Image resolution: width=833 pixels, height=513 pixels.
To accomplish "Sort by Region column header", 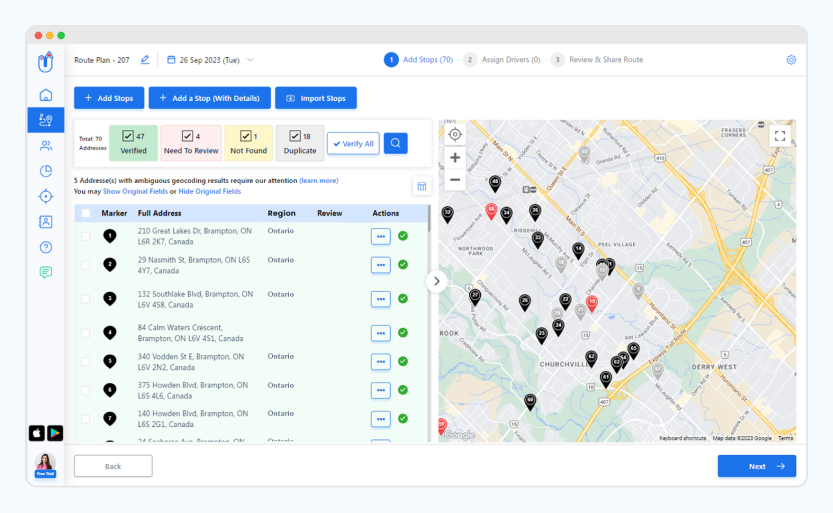I will [282, 213].
